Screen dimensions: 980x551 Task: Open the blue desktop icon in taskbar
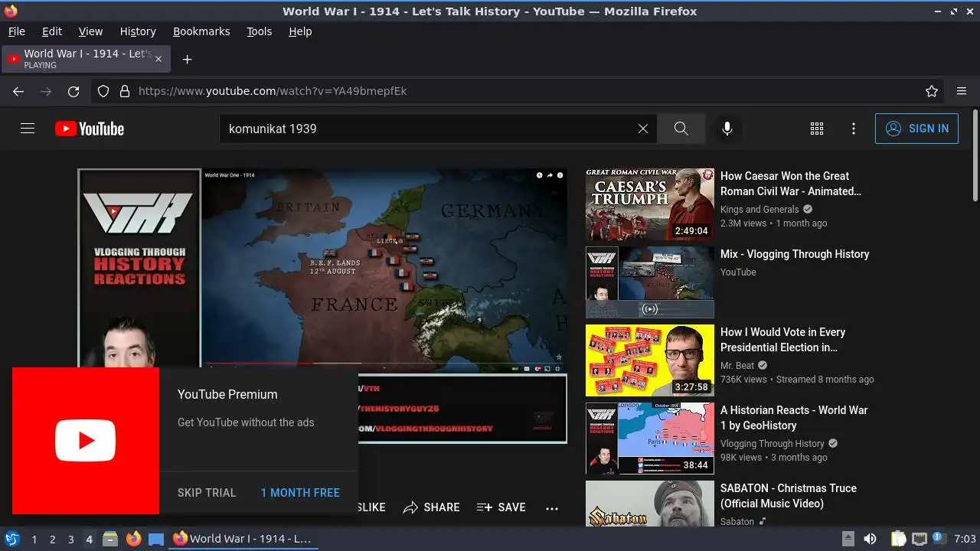point(156,539)
